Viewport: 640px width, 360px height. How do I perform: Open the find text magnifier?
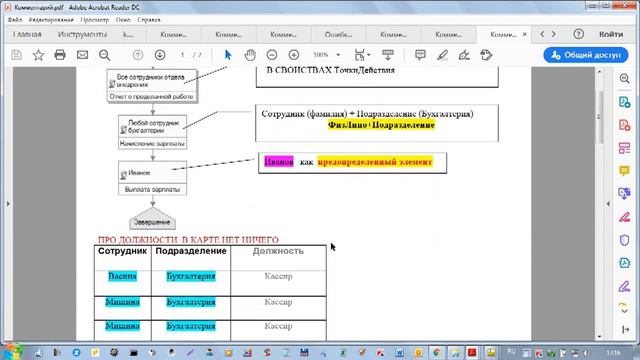(104, 55)
